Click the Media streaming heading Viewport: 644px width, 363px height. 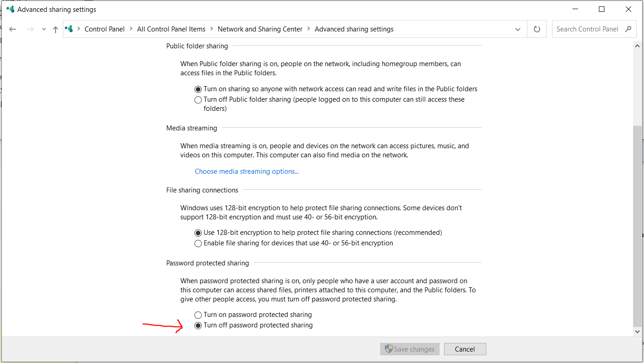(x=192, y=128)
